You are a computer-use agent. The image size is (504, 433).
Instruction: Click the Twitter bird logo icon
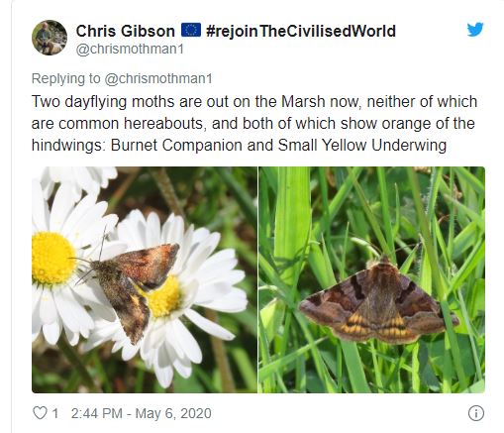click(475, 30)
